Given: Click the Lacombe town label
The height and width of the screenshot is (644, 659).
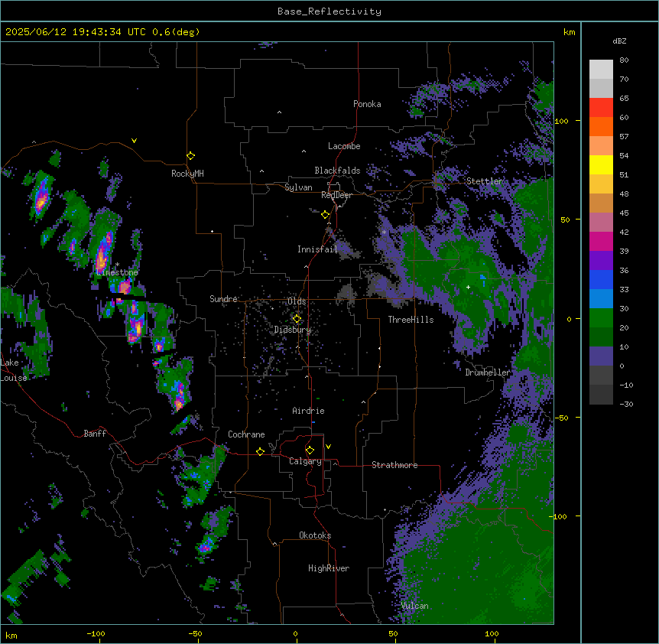Looking at the screenshot, I should 344,146.
